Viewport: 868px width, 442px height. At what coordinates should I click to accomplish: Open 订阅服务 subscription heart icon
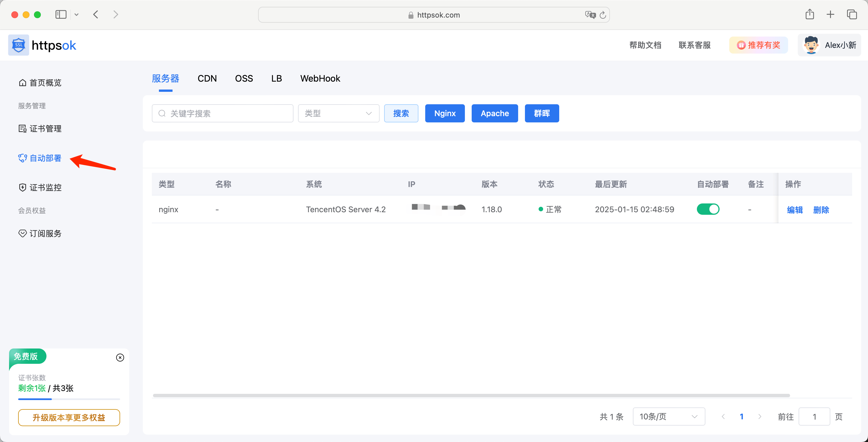(x=23, y=233)
